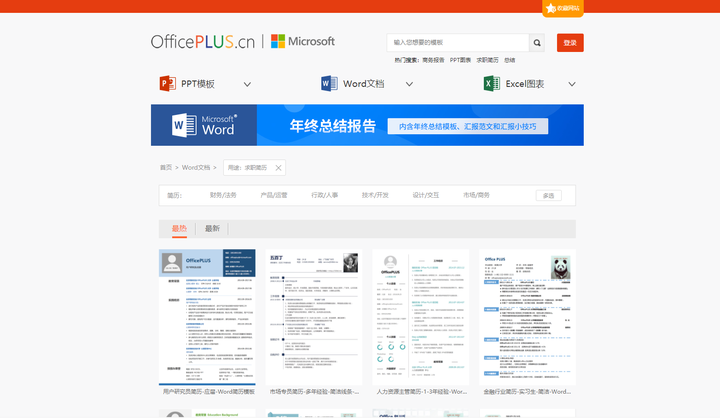The height and width of the screenshot is (418, 720).
Task: Click the orange 登录 login button
Action: pos(570,43)
